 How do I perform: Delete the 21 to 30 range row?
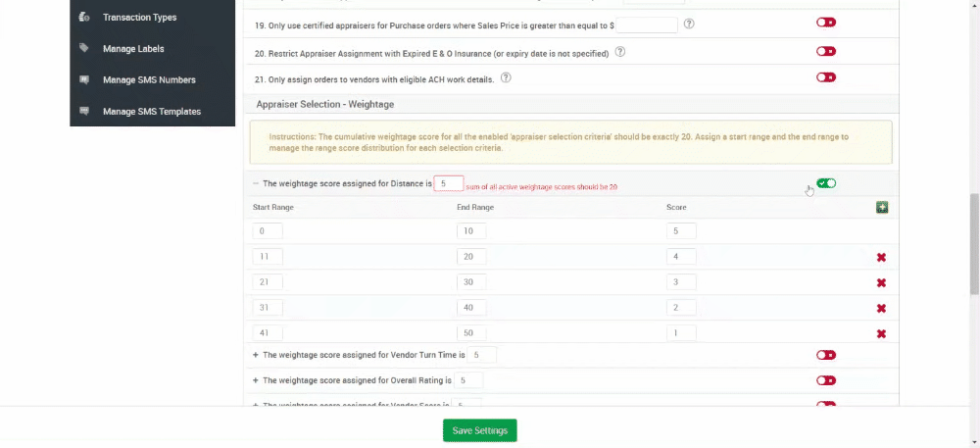(881, 283)
